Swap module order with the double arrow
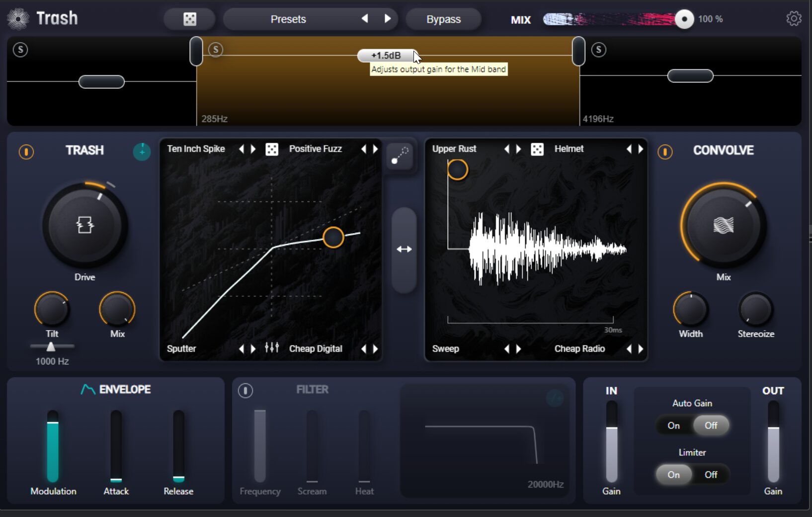 [x=404, y=249]
